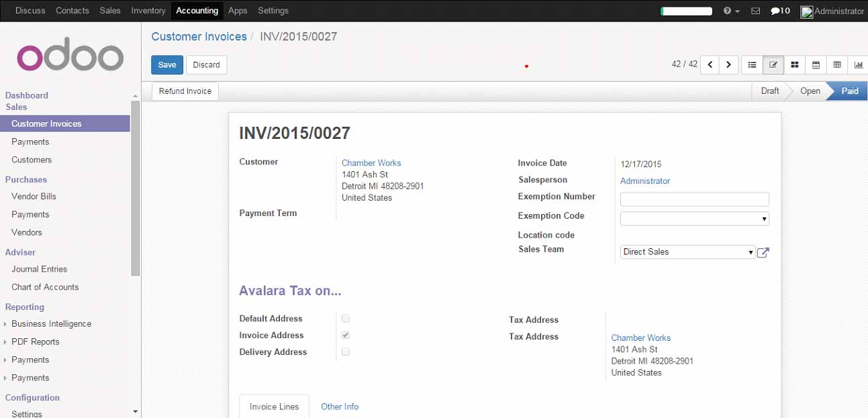This screenshot has width=868, height=418.
Task: Expand PDF Reports in sidebar
Action: [x=35, y=342]
